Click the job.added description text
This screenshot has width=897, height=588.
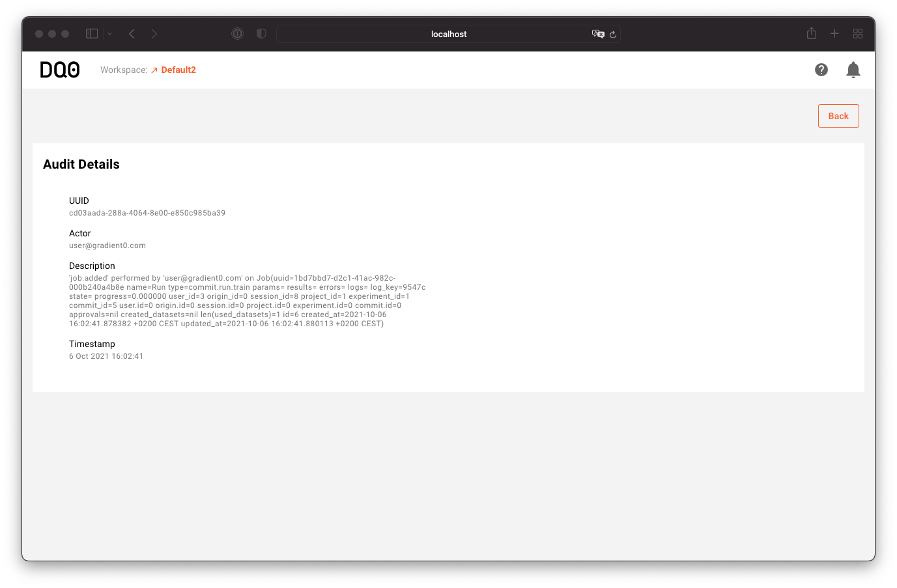248,301
